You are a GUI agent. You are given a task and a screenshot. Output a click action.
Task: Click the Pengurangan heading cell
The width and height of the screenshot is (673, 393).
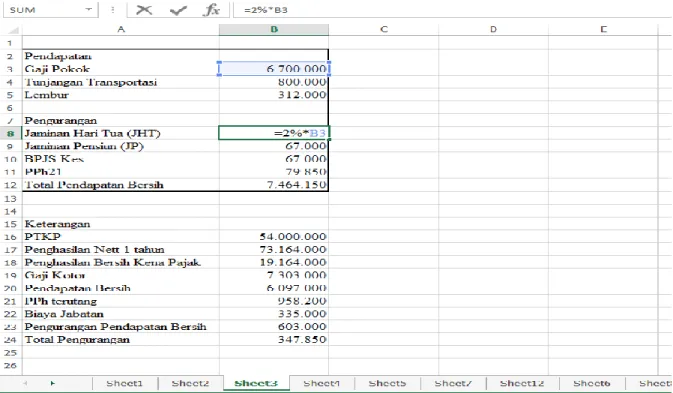(121, 121)
